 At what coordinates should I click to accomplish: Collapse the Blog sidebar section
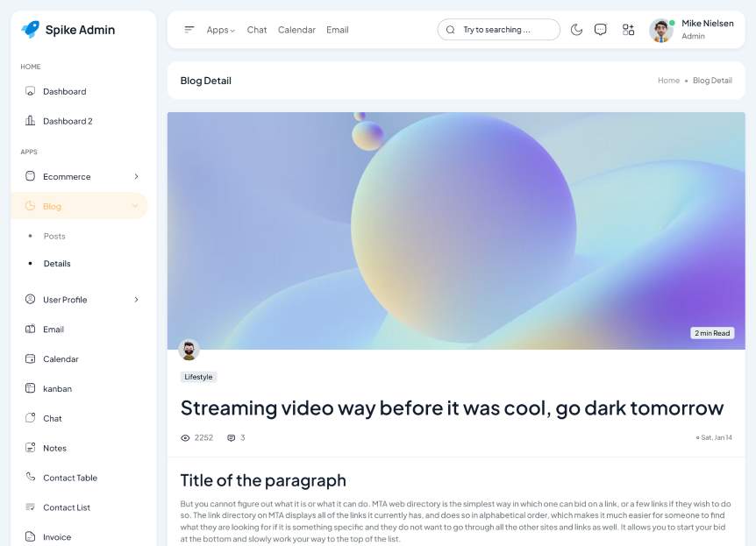[135, 206]
